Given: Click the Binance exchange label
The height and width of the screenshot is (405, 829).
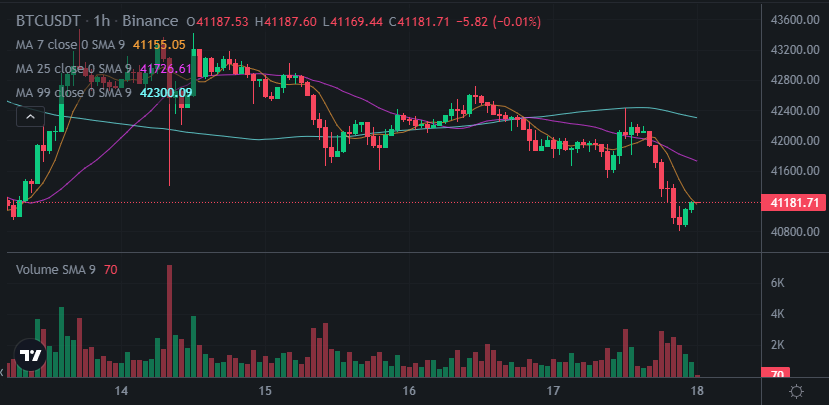Looking at the screenshot, I should pos(150,21).
